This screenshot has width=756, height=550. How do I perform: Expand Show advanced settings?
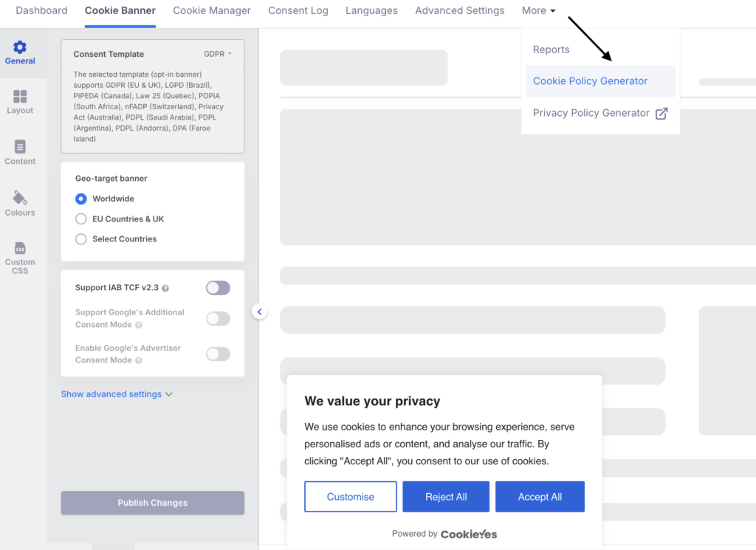click(117, 394)
